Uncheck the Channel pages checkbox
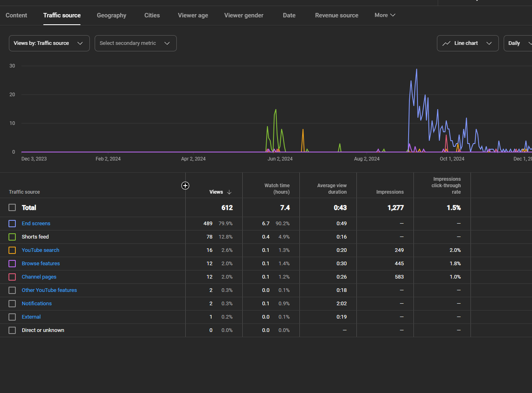Screen dimensions: 532x393 pyautogui.click(x=12, y=277)
